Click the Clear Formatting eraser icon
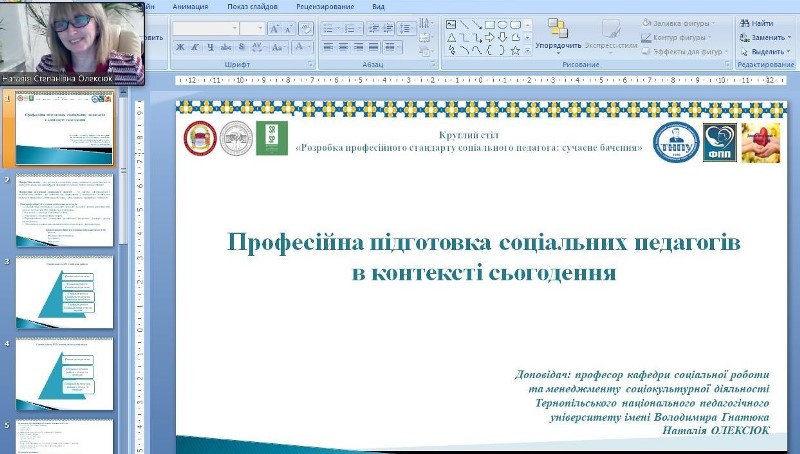The width and height of the screenshot is (800, 454). 306,29
